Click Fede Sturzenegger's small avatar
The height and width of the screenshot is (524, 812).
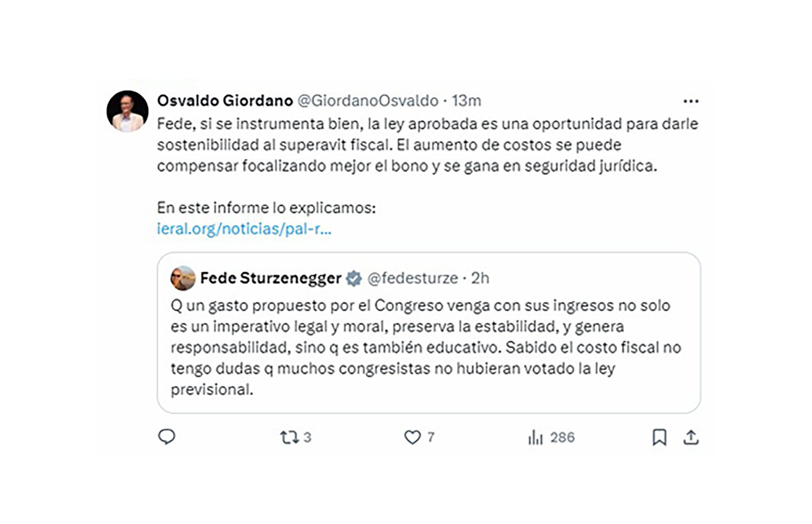(x=183, y=278)
